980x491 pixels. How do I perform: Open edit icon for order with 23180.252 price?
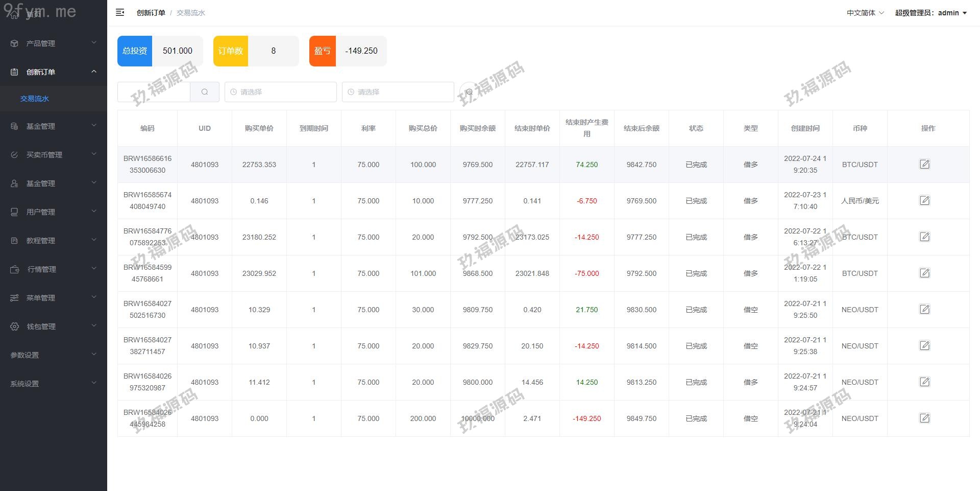click(924, 237)
